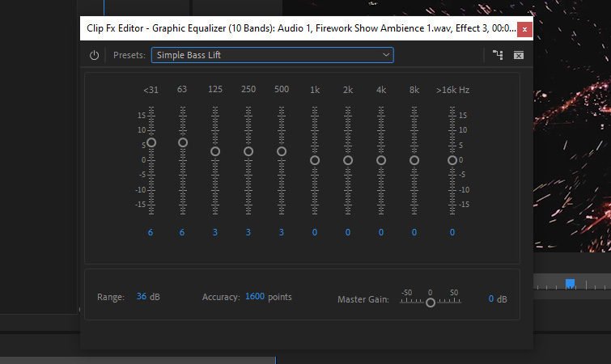Edit the Accuracy value of 1600 points
Image resolution: width=611 pixels, height=364 pixels.
(x=255, y=297)
